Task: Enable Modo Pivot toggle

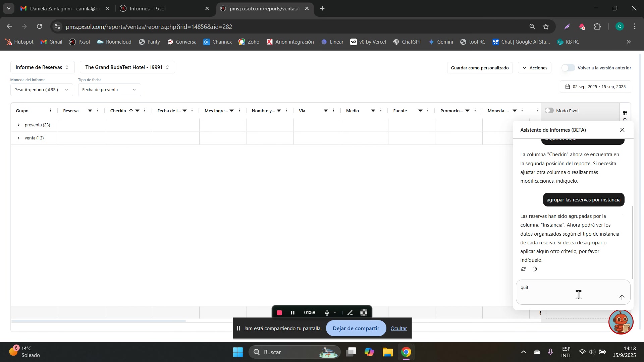Action: pyautogui.click(x=549, y=111)
